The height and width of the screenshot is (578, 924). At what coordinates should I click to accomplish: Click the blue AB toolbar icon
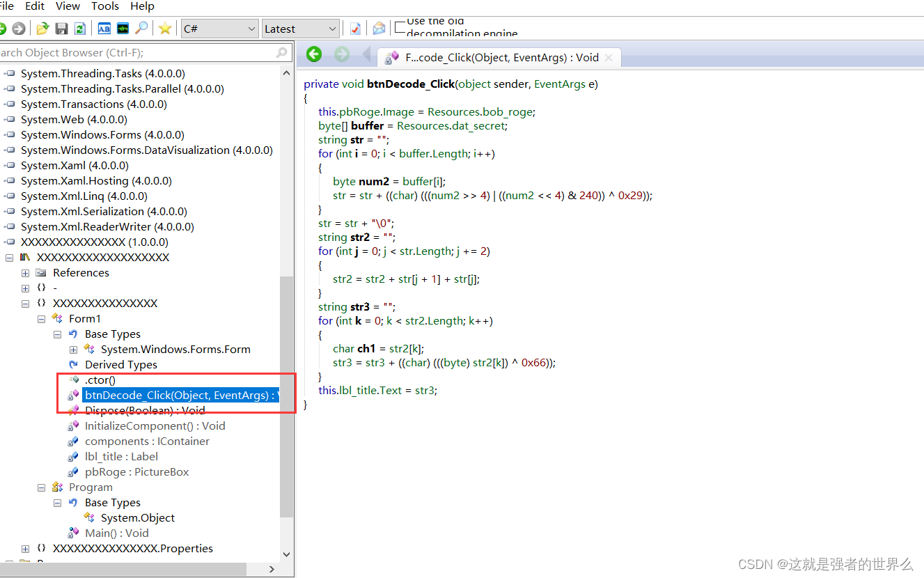104,29
